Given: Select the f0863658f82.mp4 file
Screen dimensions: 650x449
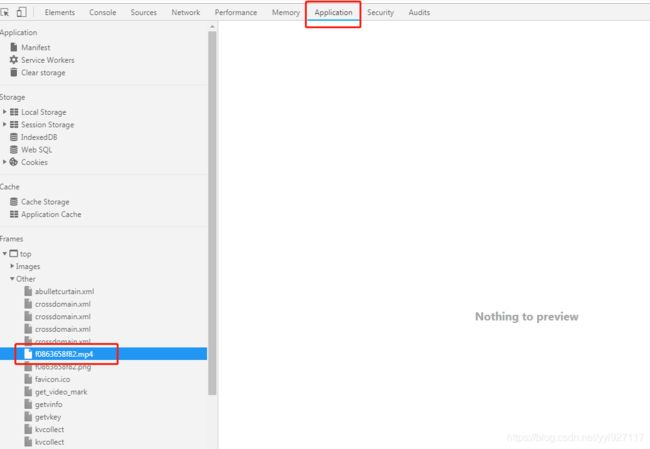Looking at the screenshot, I should [64, 354].
